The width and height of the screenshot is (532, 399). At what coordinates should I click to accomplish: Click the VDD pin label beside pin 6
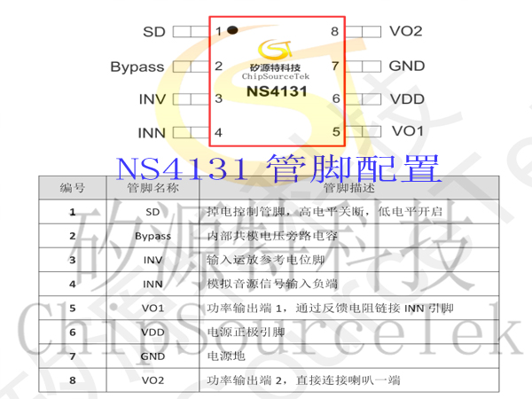[407, 99]
